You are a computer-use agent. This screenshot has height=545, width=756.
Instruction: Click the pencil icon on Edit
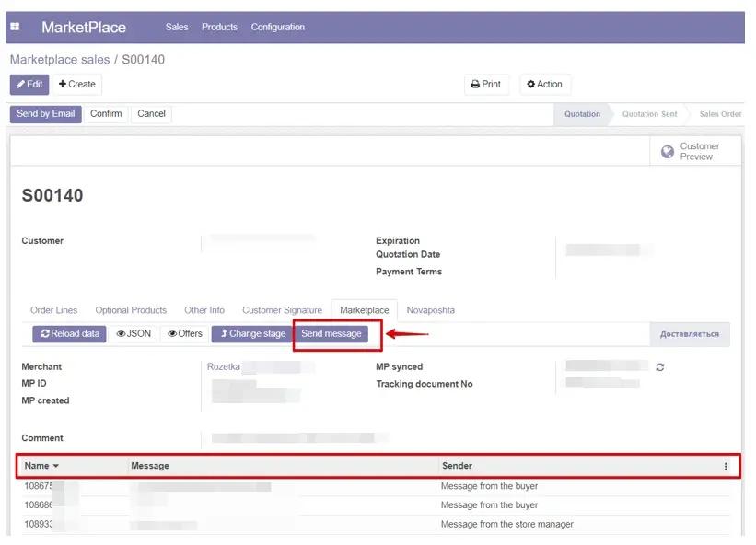(x=19, y=84)
